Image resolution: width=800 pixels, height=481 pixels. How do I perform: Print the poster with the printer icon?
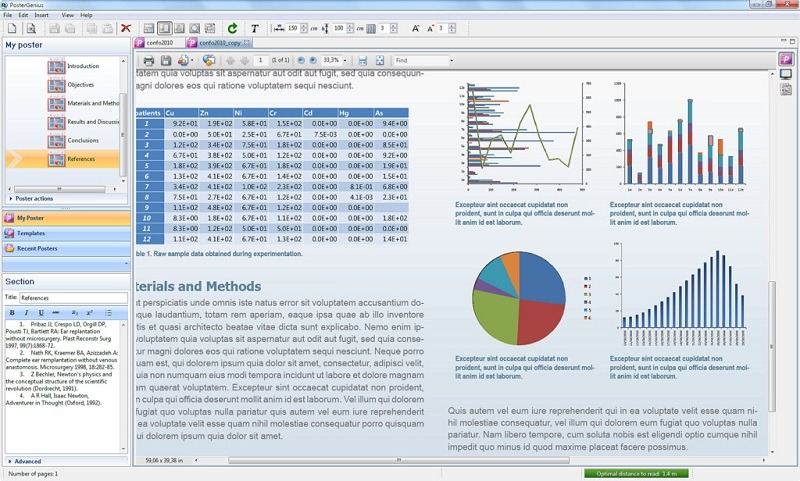click(149, 61)
